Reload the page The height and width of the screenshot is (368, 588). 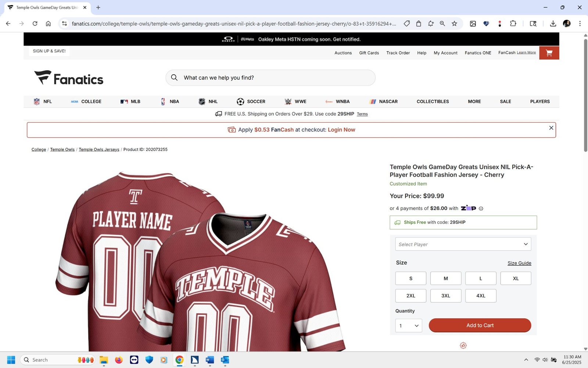pyautogui.click(x=35, y=24)
